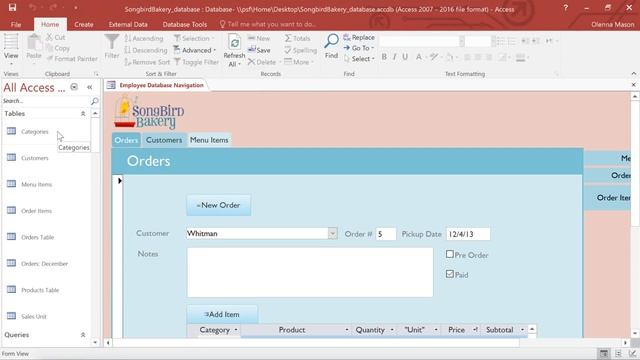Viewport: 640px width, 360px height.
Task: Select the Menu Items form tab
Action: click(209, 140)
